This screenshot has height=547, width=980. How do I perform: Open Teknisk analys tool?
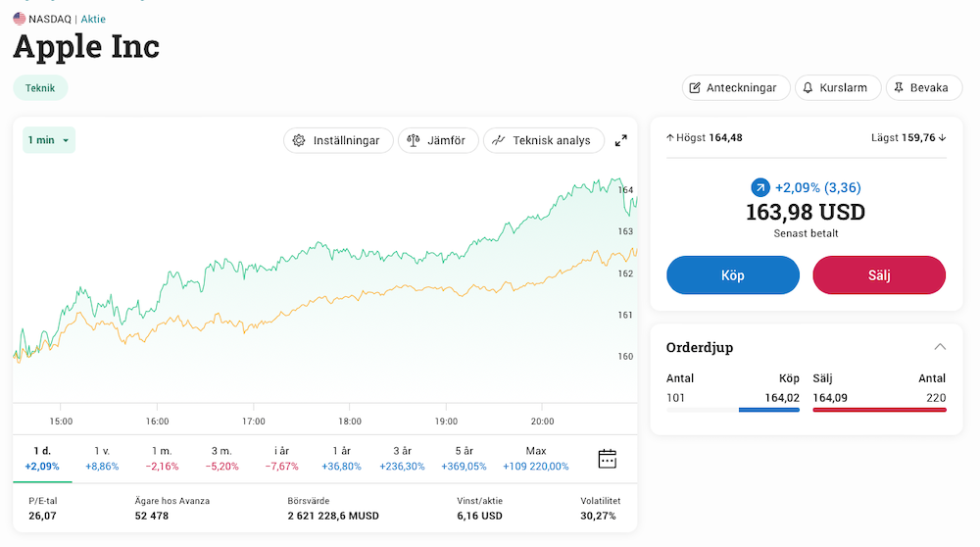point(543,140)
